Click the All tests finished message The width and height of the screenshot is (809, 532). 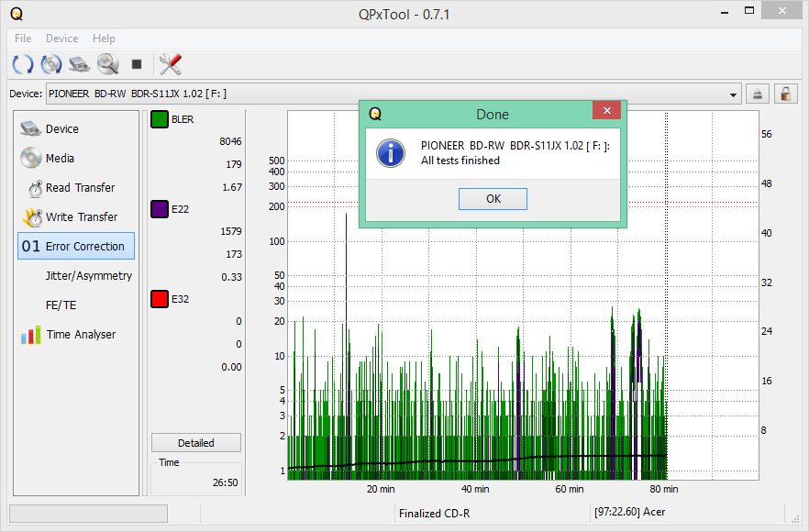tap(460, 161)
